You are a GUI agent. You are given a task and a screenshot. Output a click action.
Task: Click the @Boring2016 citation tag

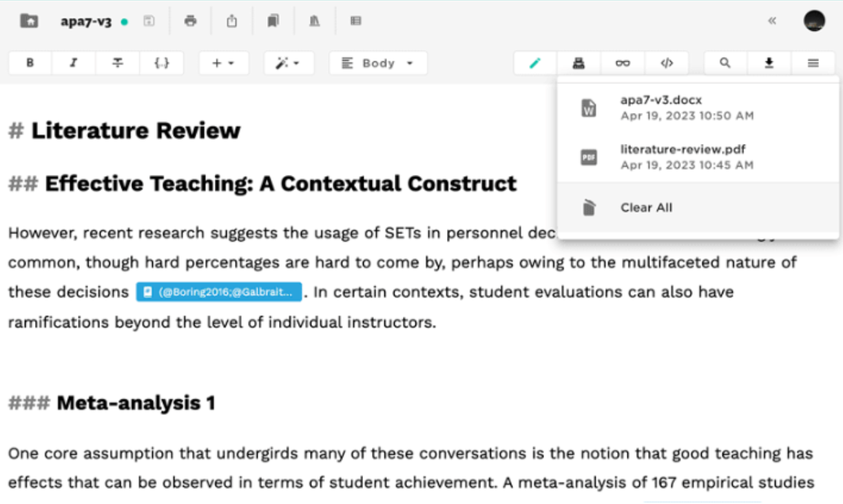tap(219, 292)
